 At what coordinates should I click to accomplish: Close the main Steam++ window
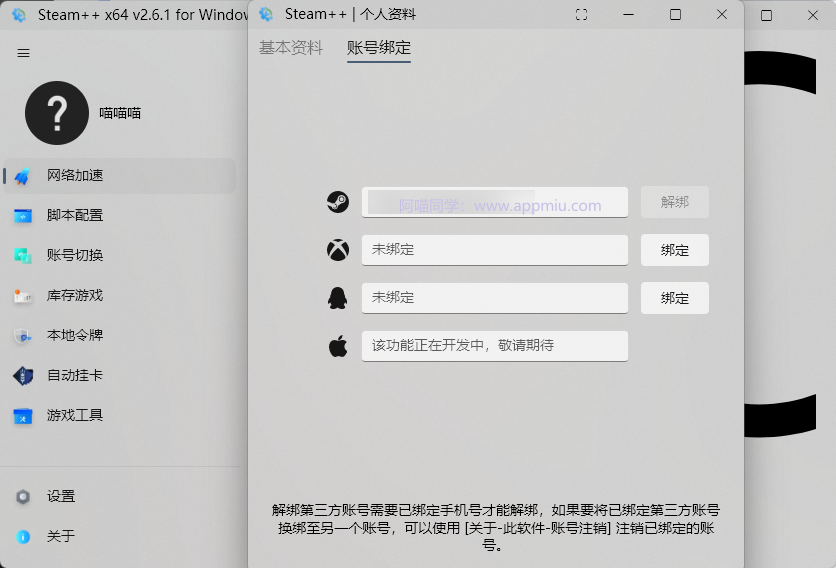click(x=813, y=15)
